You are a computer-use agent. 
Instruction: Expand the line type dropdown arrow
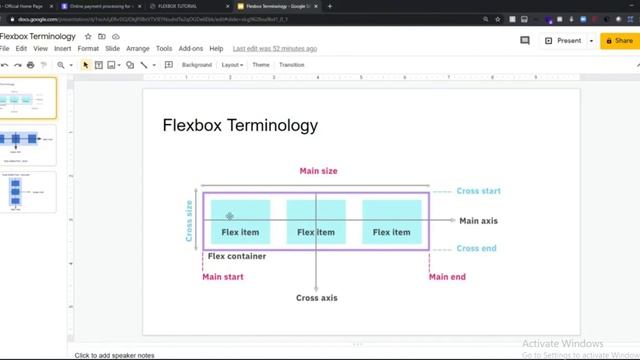coord(154,65)
